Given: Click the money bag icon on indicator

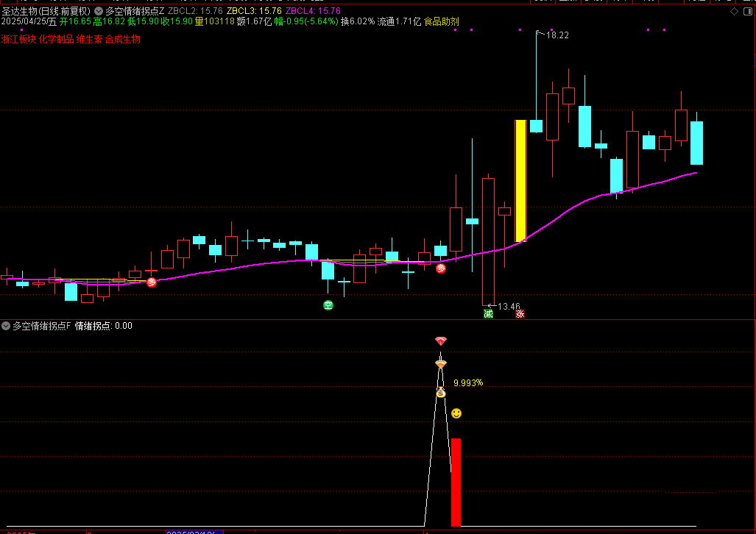Looking at the screenshot, I should click(440, 393).
